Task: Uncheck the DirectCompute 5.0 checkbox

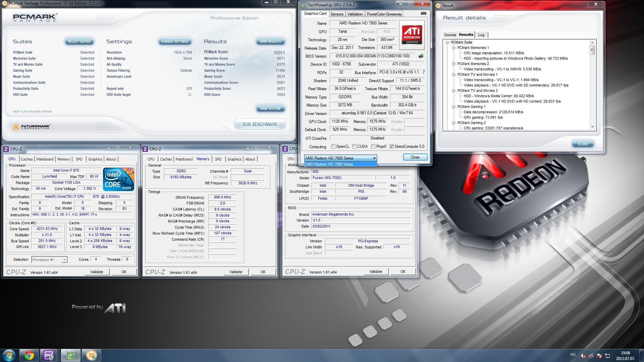Action: click(391, 146)
